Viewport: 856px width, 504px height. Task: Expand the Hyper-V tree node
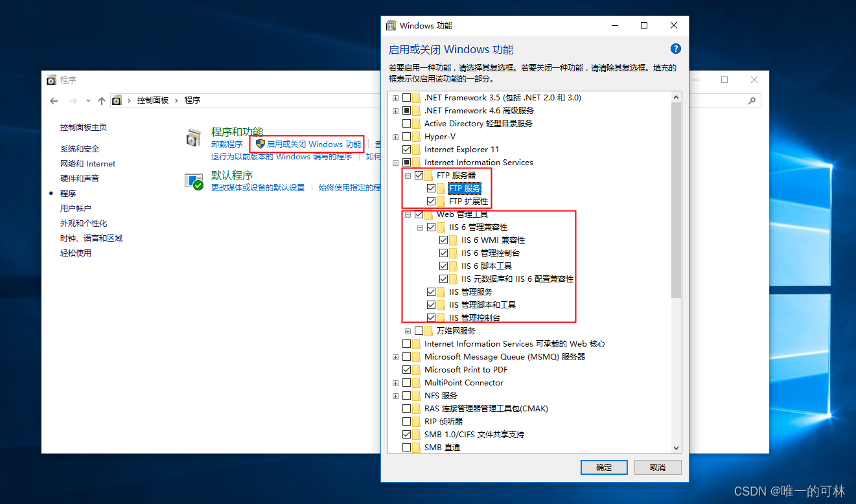[396, 137]
